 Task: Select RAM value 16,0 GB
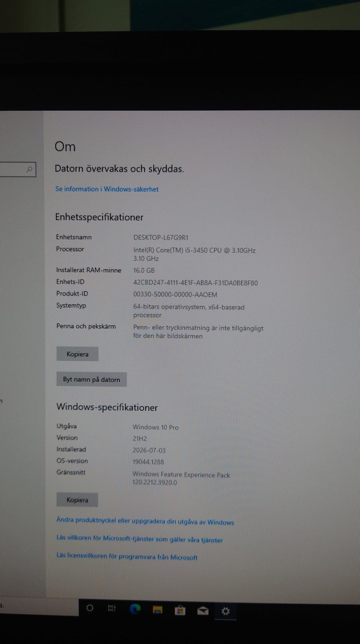(144, 270)
